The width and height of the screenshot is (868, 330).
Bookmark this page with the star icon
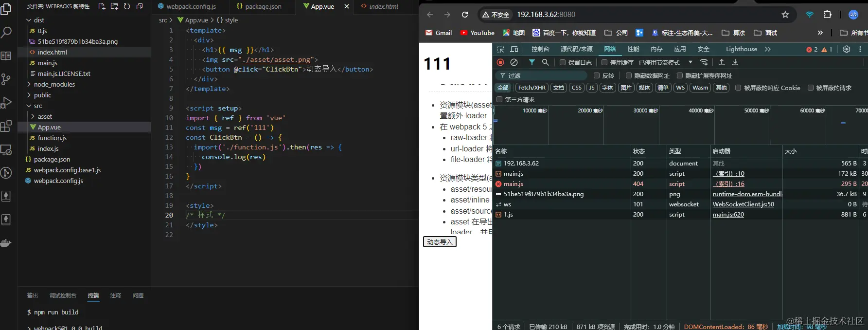(x=785, y=15)
